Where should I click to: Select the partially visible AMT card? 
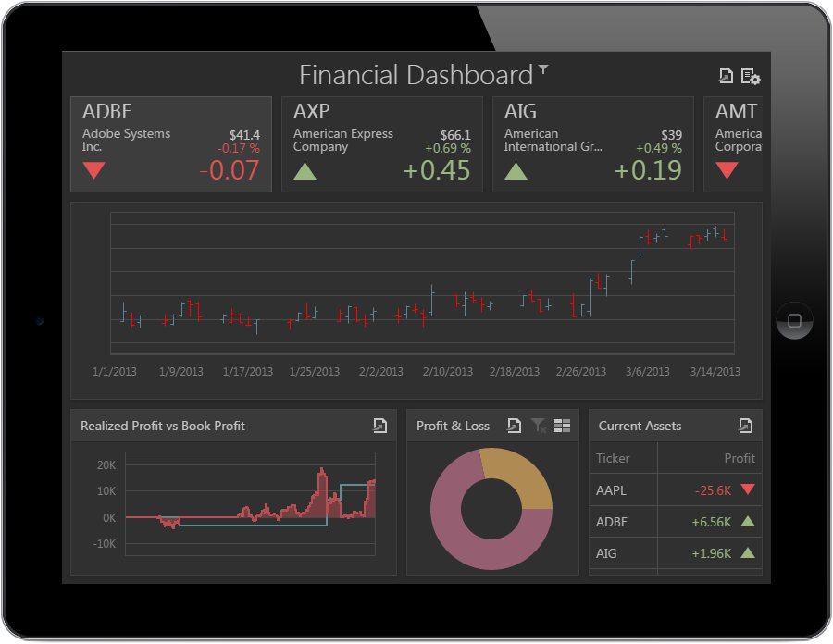(x=733, y=143)
